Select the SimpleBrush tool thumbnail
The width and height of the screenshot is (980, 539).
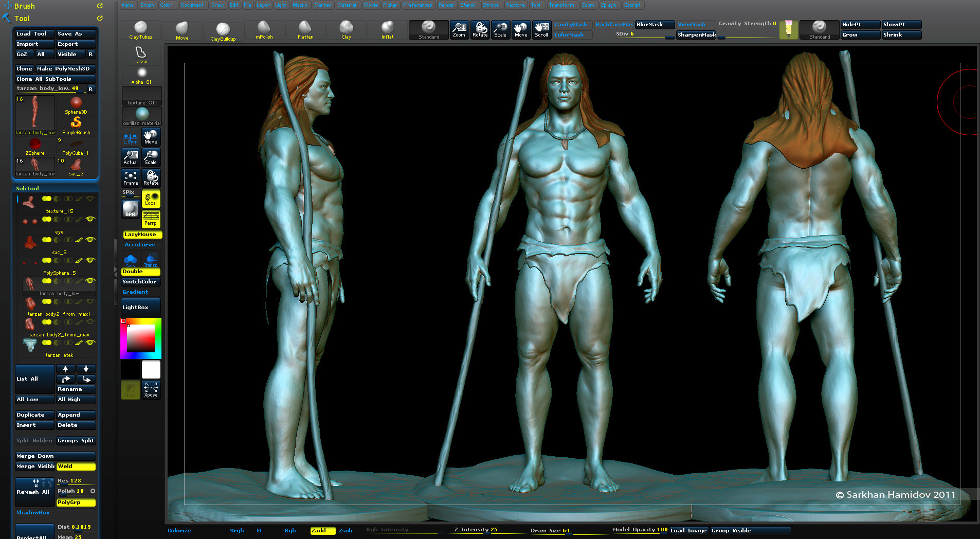click(76, 125)
